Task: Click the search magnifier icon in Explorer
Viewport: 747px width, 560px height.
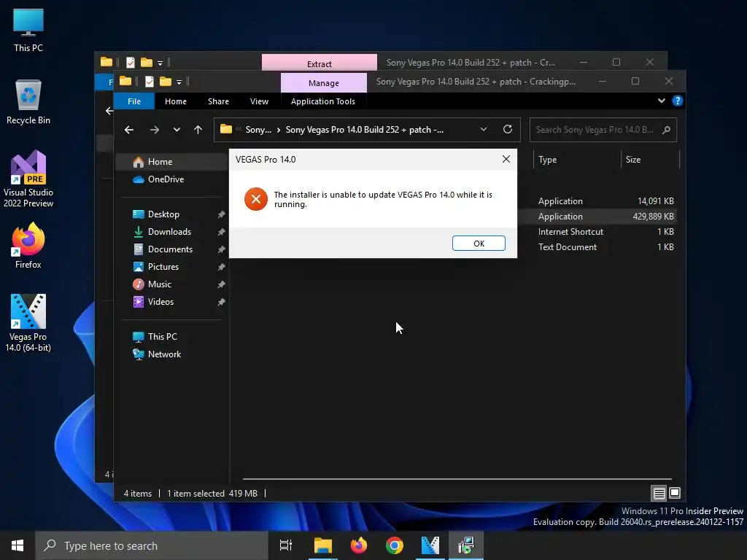Action: coord(667,130)
